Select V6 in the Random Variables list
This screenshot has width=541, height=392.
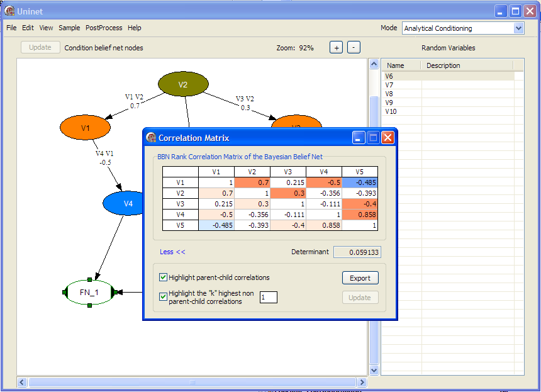tap(389, 76)
